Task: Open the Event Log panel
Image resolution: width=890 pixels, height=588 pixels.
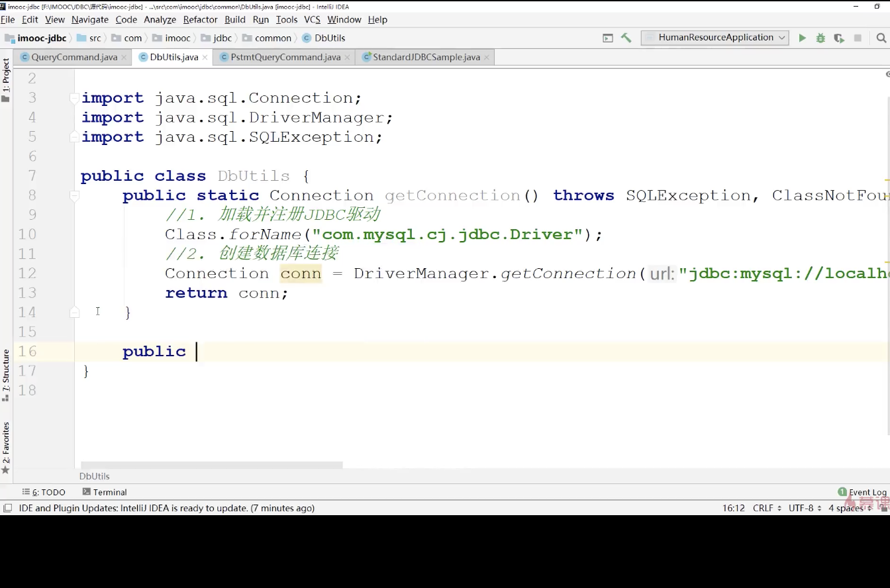Action: click(862, 492)
